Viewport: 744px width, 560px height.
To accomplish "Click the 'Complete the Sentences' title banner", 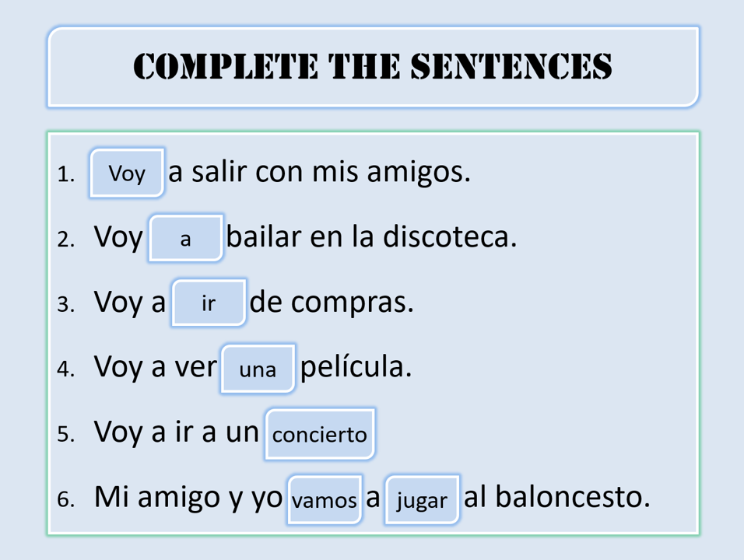I will pyautogui.click(x=373, y=67).
